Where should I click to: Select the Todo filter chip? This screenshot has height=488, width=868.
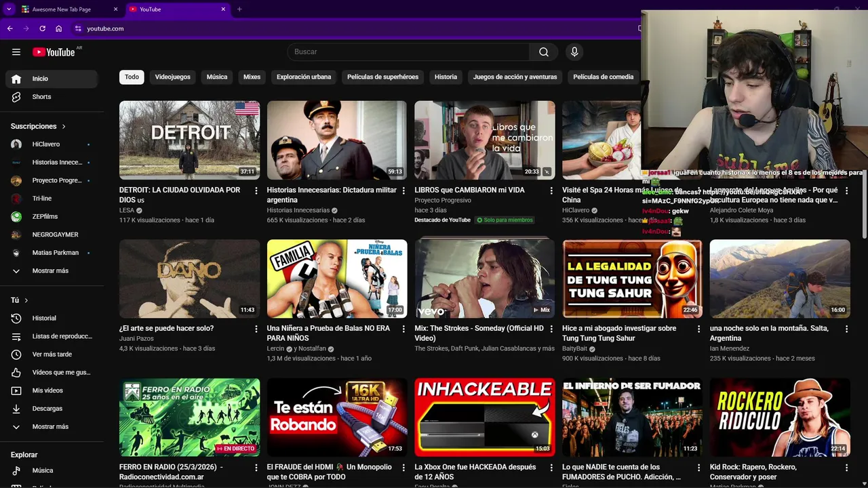point(132,77)
